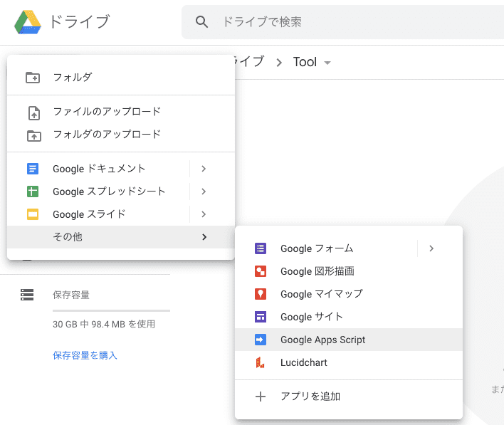This screenshot has width=504, height=425.
Task: Click the yellow Google Slides icon
Action: click(x=33, y=214)
